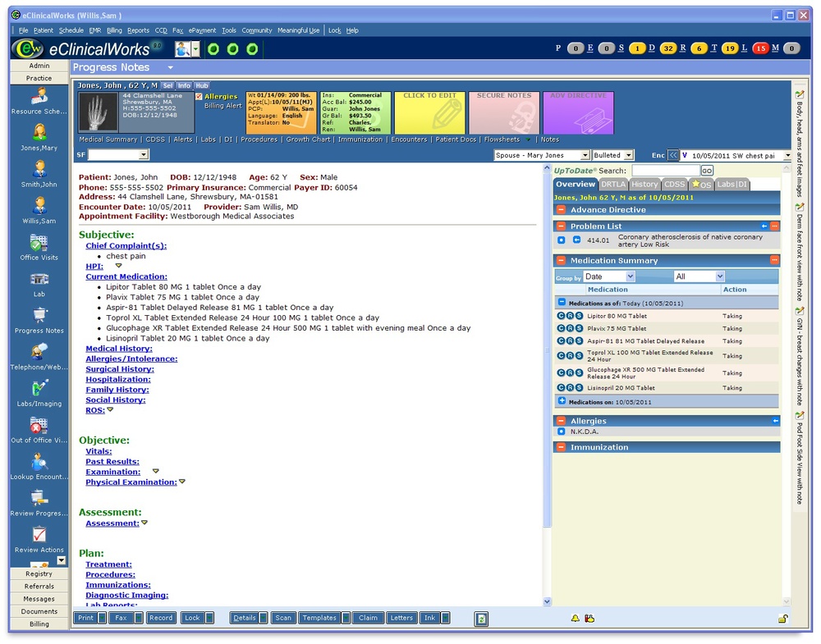
Task: Open the Growth Chart link in patient bar
Action: 308,139
